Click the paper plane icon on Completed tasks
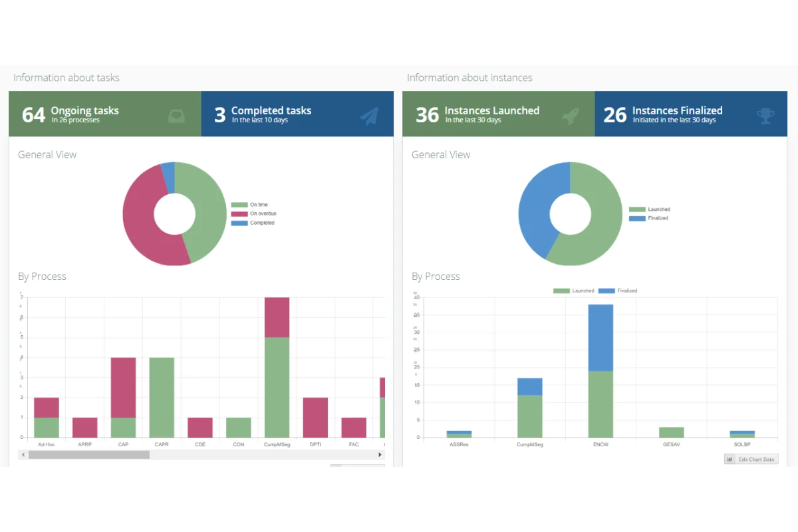This screenshot has height=532, width=798. [368, 116]
